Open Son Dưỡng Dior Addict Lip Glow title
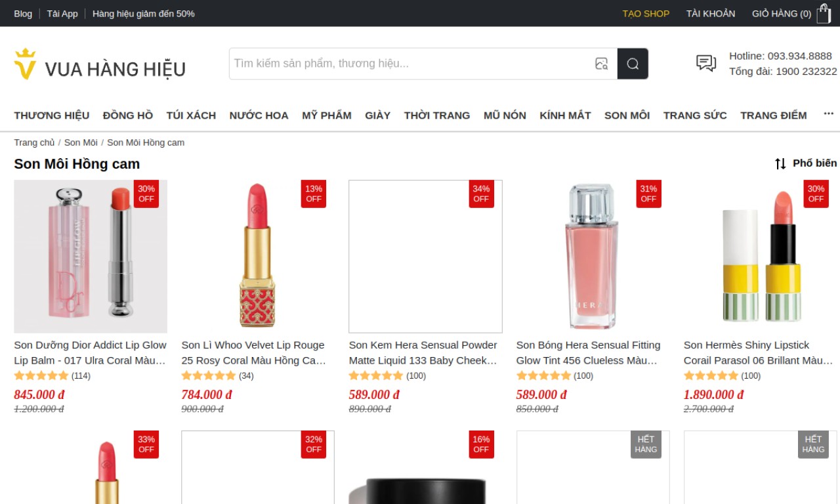This screenshot has width=840, height=504. point(91,352)
